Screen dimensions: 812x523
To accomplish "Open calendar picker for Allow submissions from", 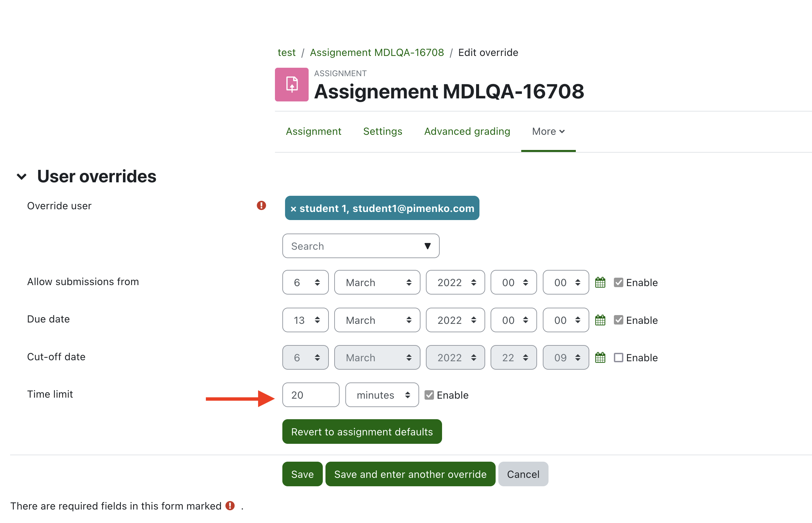I will click(x=600, y=282).
